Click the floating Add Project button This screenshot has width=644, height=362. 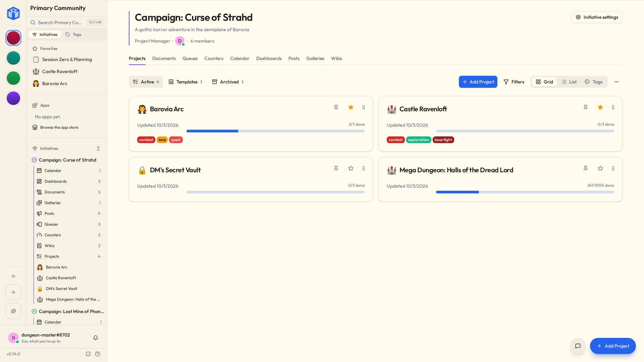click(x=613, y=346)
